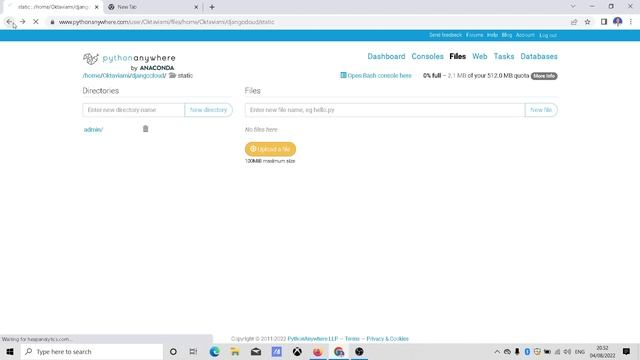Open the Windows Start menu
This screenshot has width=640, height=360.
coord(10,351)
